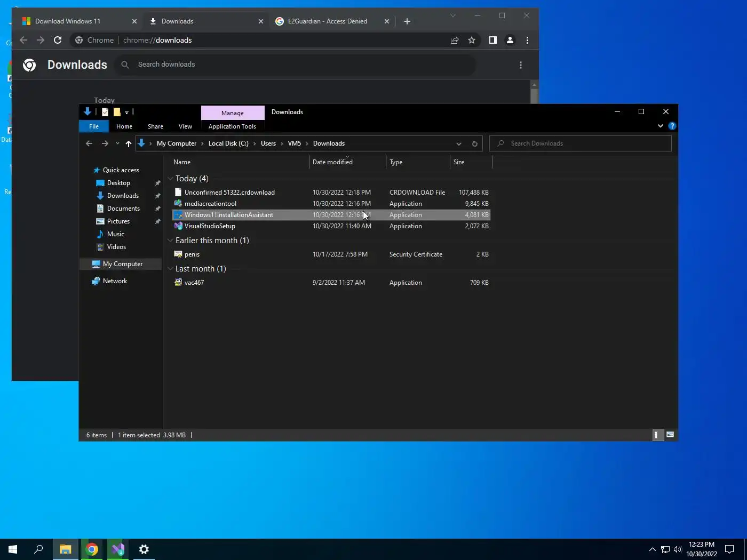Share this page using Chrome's share icon

(x=455, y=40)
